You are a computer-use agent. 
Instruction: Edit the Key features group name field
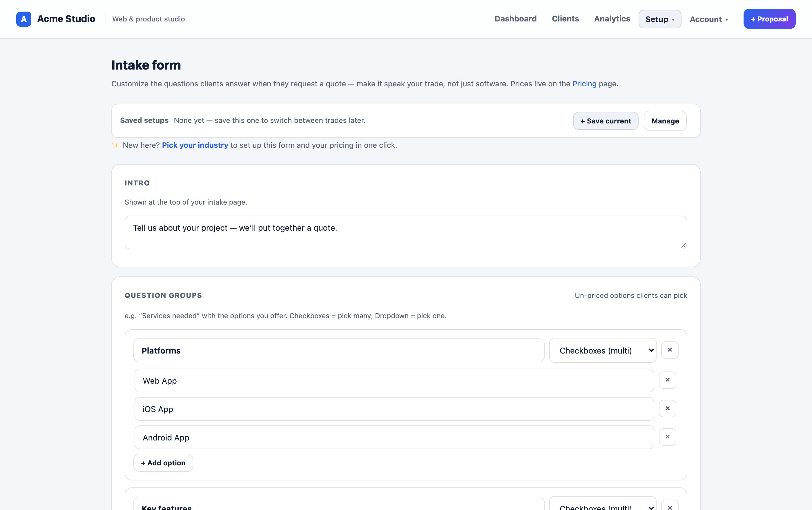click(339, 504)
